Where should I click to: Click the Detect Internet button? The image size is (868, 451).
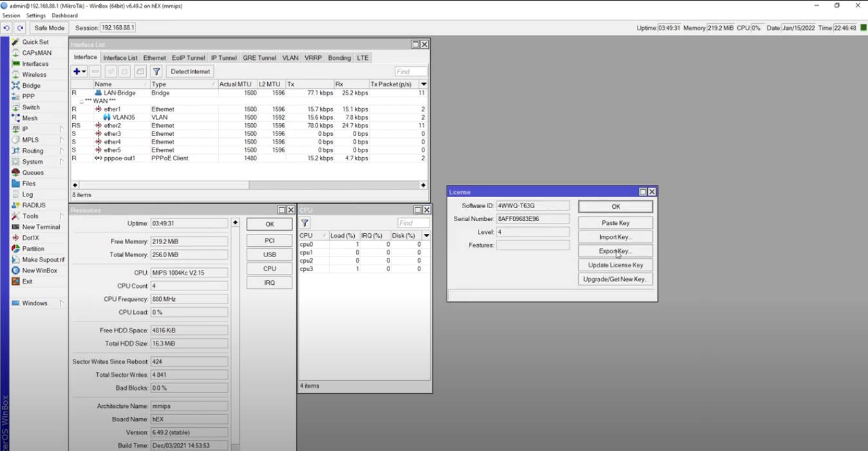point(189,71)
